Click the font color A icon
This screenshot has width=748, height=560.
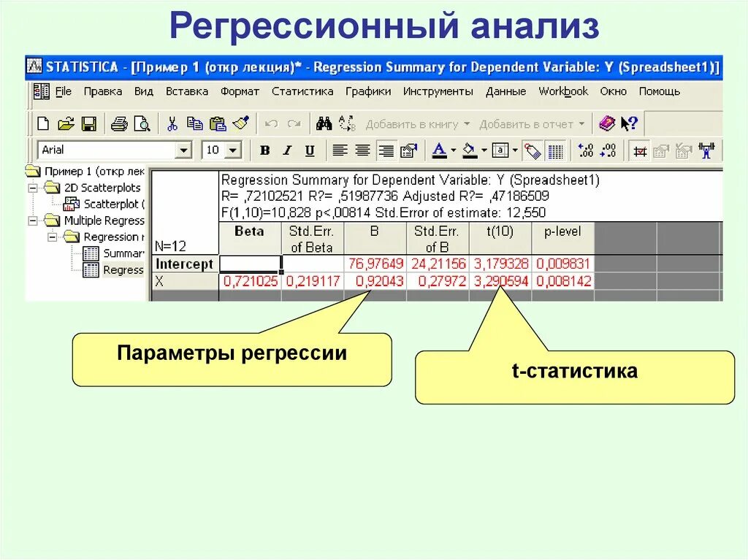439,151
